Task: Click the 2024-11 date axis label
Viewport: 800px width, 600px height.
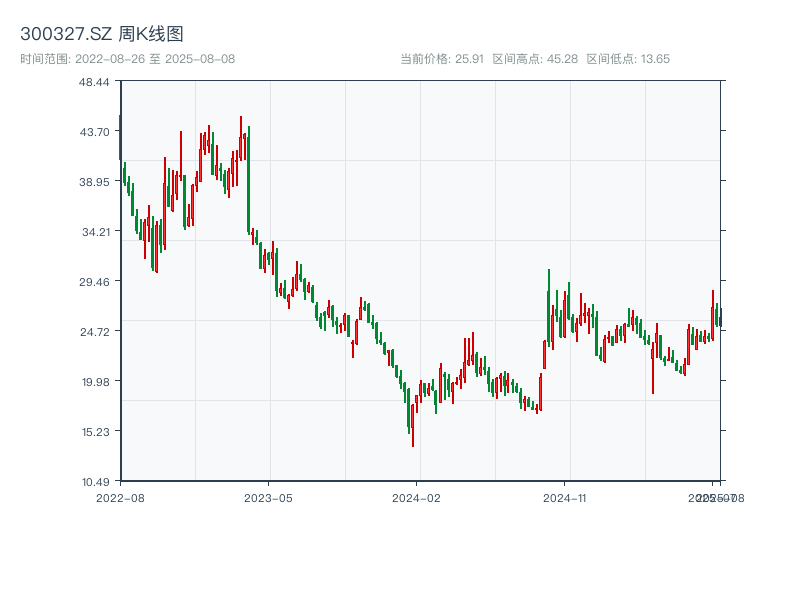Action: pos(565,497)
